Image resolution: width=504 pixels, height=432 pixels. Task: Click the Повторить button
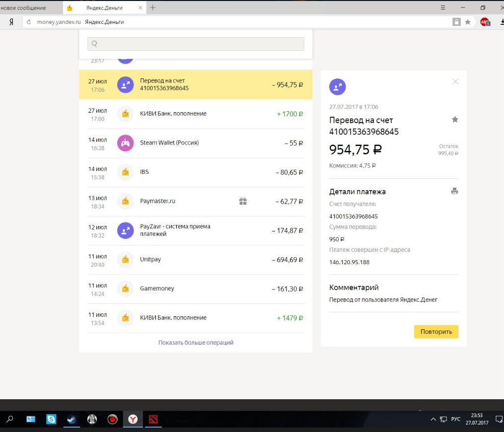[x=436, y=332]
